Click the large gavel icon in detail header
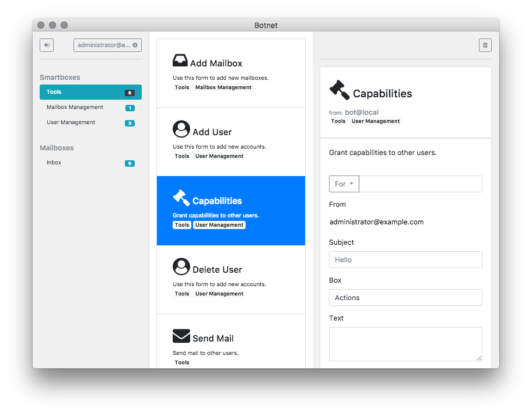This screenshot has height=415, width=532. 339,90
